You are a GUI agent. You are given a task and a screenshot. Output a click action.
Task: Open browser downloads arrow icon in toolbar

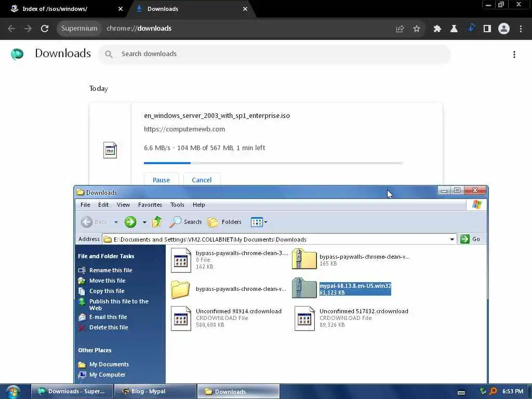click(x=471, y=28)
